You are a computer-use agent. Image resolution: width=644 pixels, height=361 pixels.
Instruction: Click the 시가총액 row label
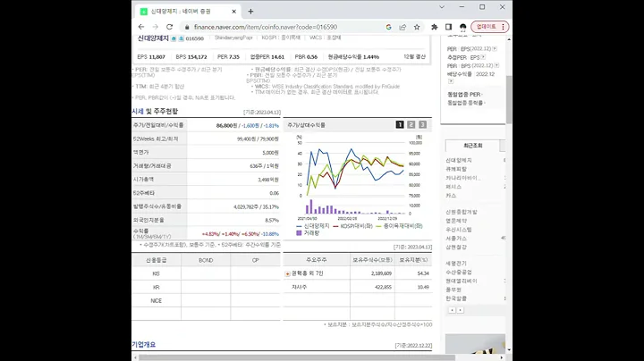coord(144,180)
